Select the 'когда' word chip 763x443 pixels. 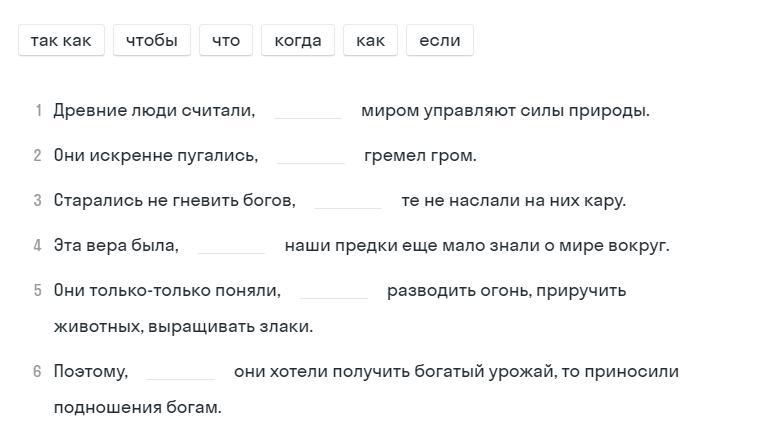[298, 40]
